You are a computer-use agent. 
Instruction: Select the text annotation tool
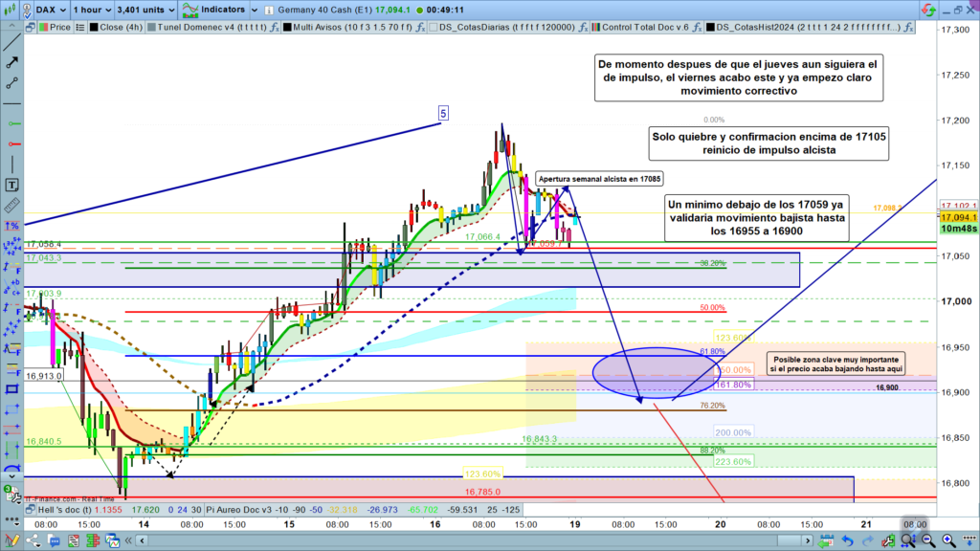point(12,185)
